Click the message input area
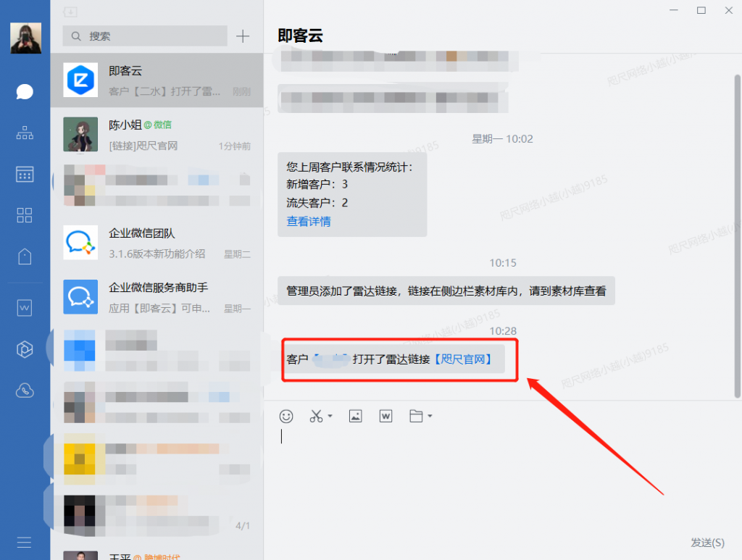The image size is (742, 560). point(501,477)
